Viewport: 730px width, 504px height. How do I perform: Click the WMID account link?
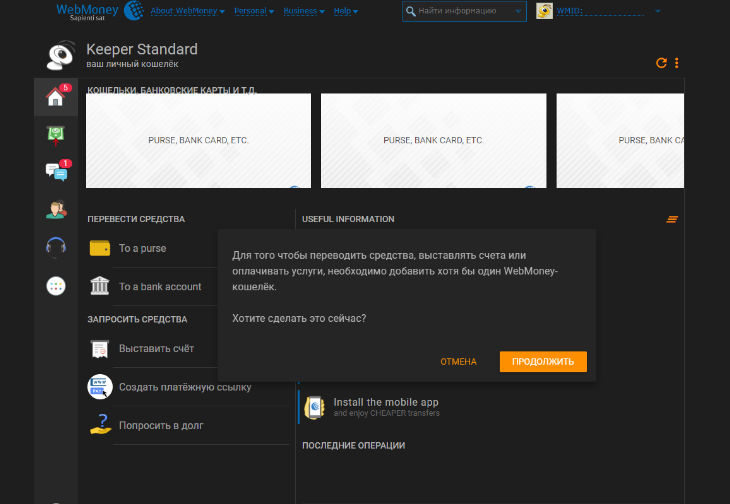coord(600,11)
